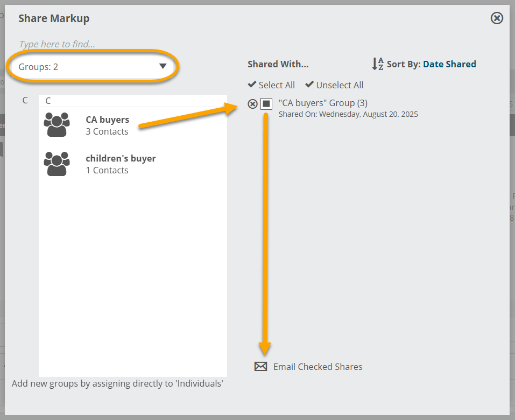Viewport: 515px width, 420px height.
Task: Click the "CA buyers" Group (3) shared entry
Action: point(348,108)
